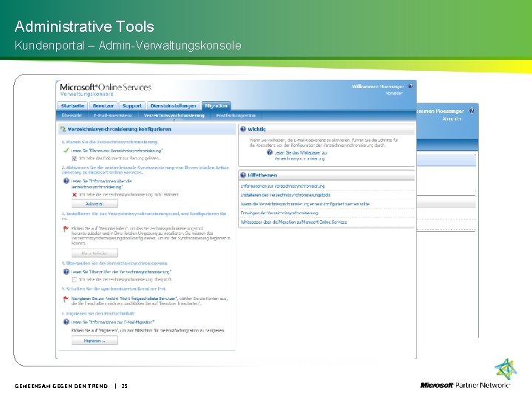Click 'Willkommen Moessinger' text in front window
Image resolution: width=532 pixels, height=399 pixels.
coord(378,86)
